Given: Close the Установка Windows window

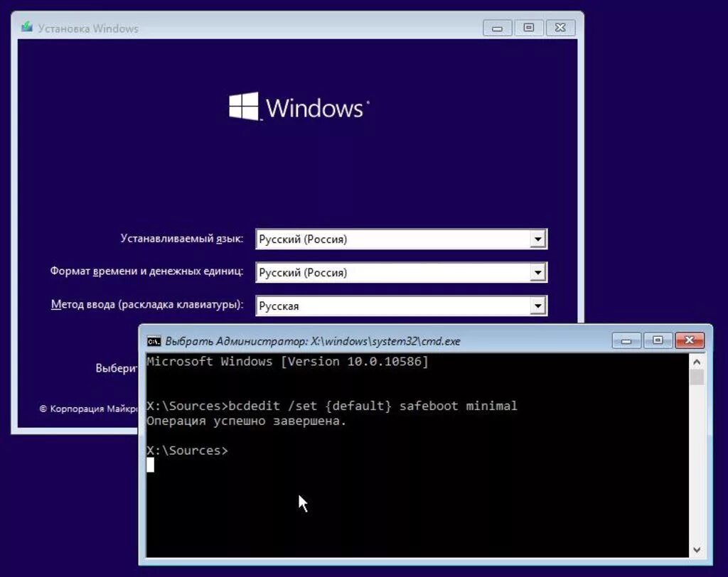Looking at the screenshot, I should [560, 28].
